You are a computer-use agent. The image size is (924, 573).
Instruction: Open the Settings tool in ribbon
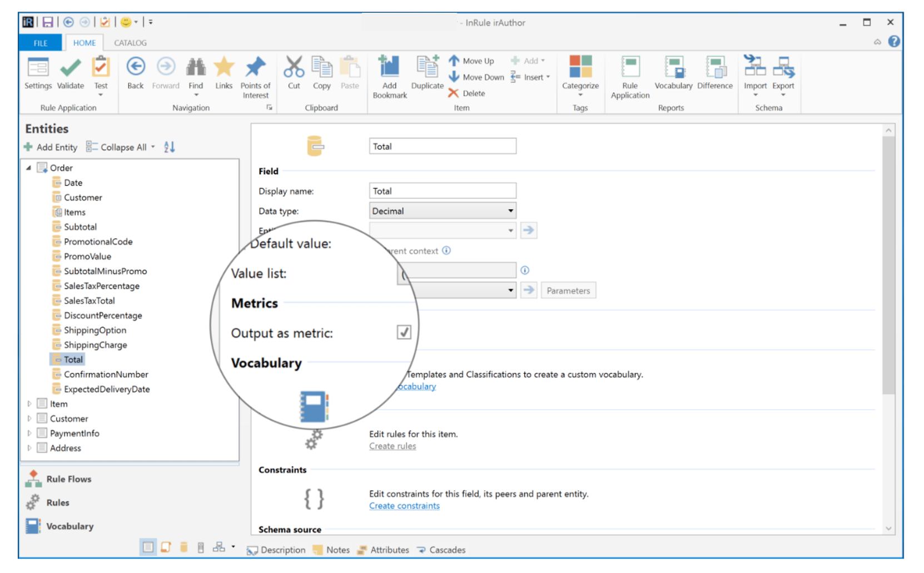point(38,72)
